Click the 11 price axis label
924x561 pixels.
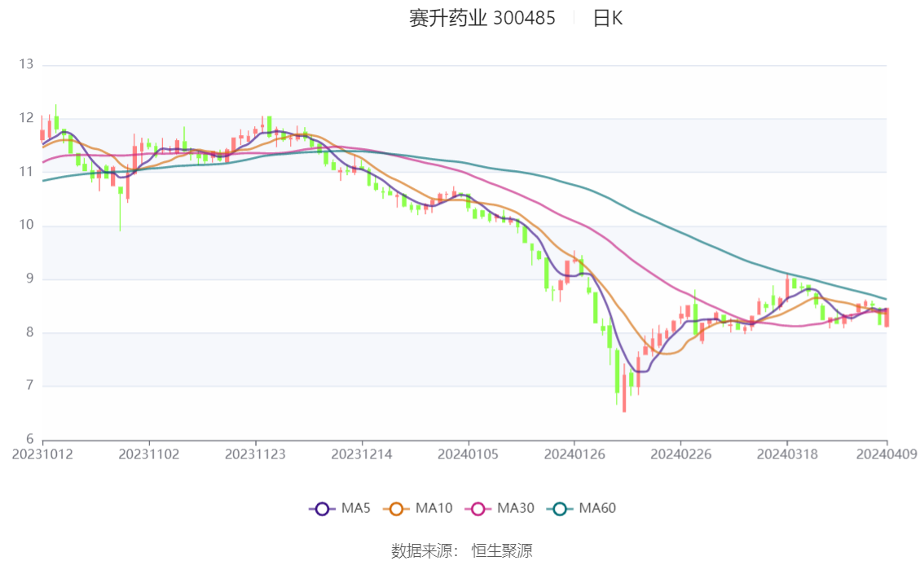(x=26, y=172)
